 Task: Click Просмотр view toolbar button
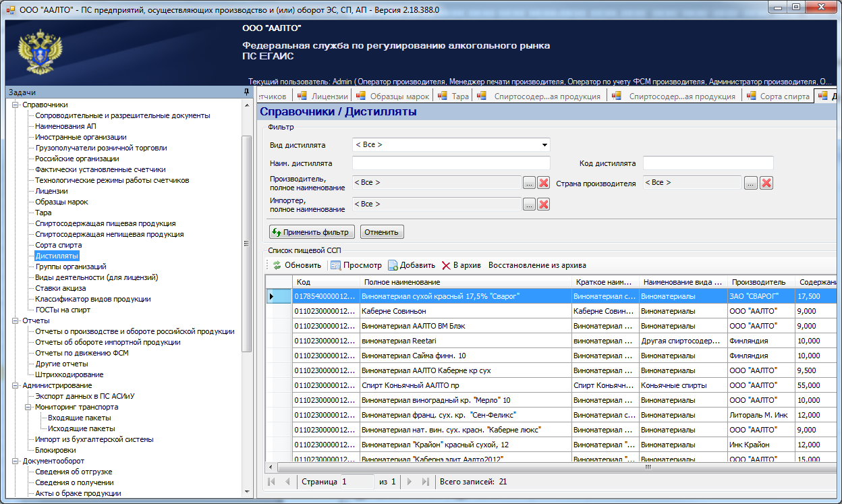click(356, 265)
